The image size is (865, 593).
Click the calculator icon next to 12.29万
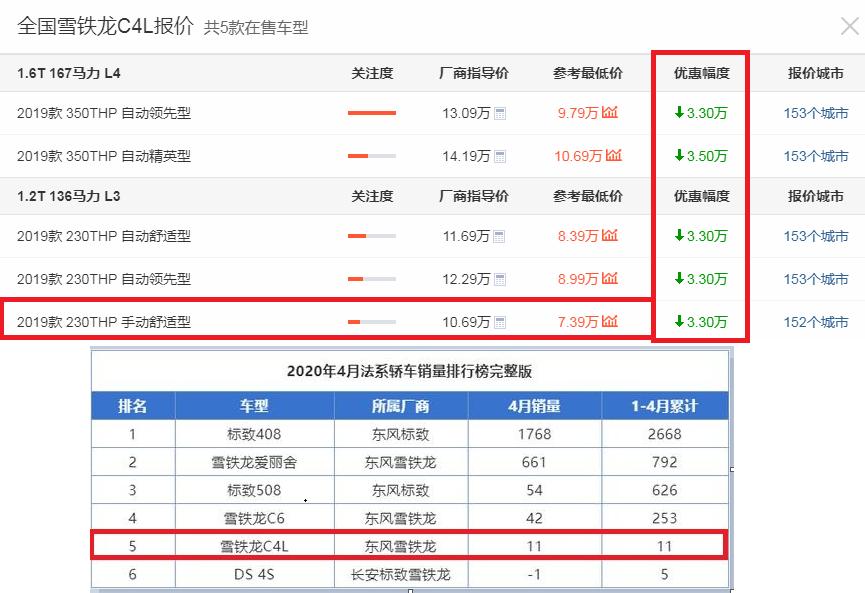click(501, 279)
